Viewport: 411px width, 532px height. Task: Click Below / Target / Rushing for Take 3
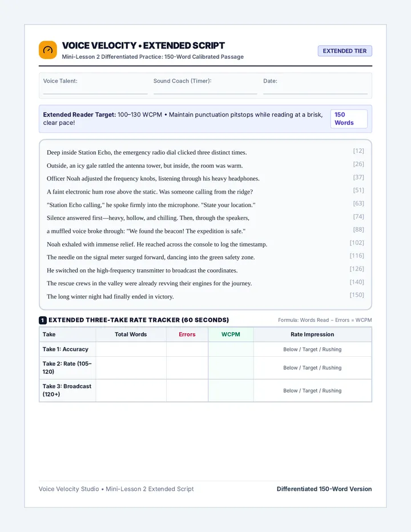[312, 391]
